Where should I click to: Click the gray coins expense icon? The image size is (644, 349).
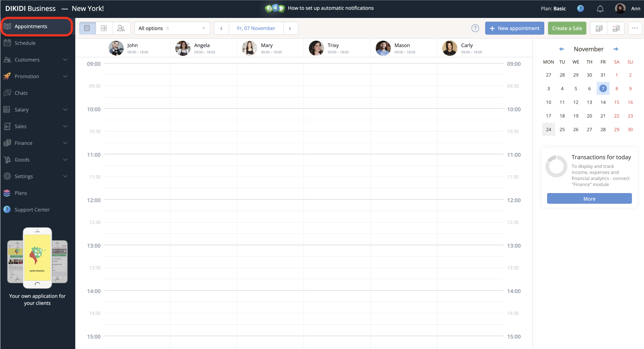point(616,28)
